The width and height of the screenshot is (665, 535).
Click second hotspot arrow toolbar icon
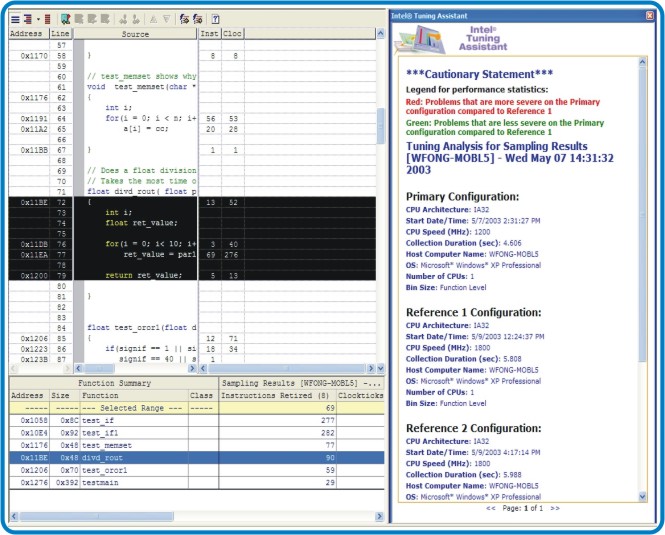[198, 19]
